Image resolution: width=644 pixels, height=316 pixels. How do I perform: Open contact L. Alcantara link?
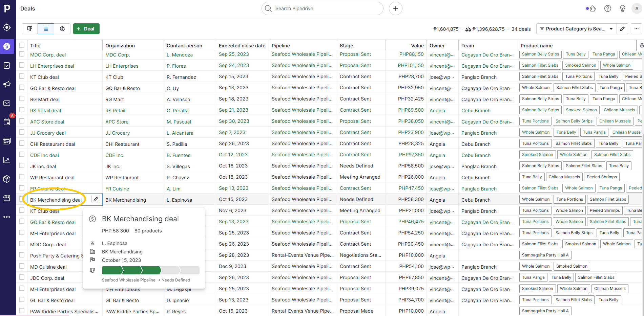(x=180, y=133)
